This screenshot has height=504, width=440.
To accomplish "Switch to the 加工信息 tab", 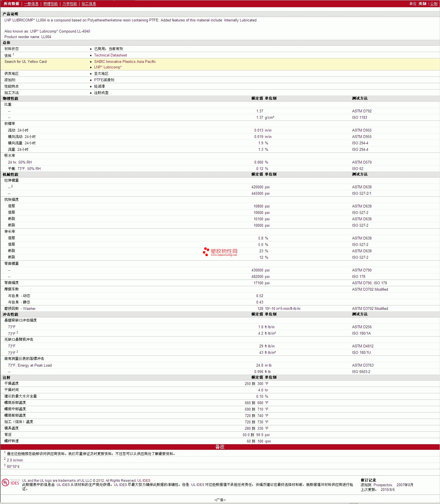I will pyautogui.click(x=89, y=4).
